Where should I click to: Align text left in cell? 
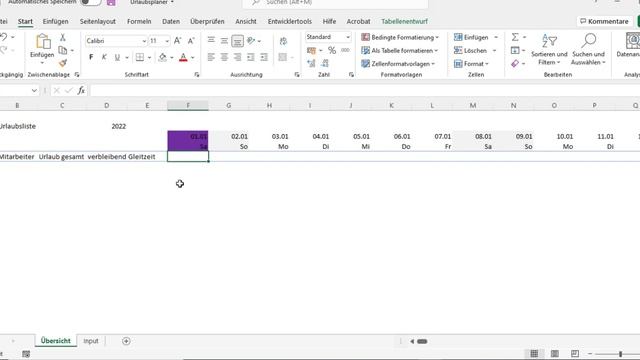coord(211,57)
